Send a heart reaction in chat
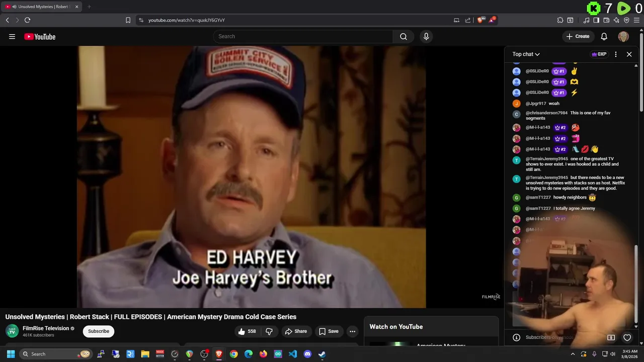The width and height of the screenshot is (644, 362). click(x=627, y=337)
